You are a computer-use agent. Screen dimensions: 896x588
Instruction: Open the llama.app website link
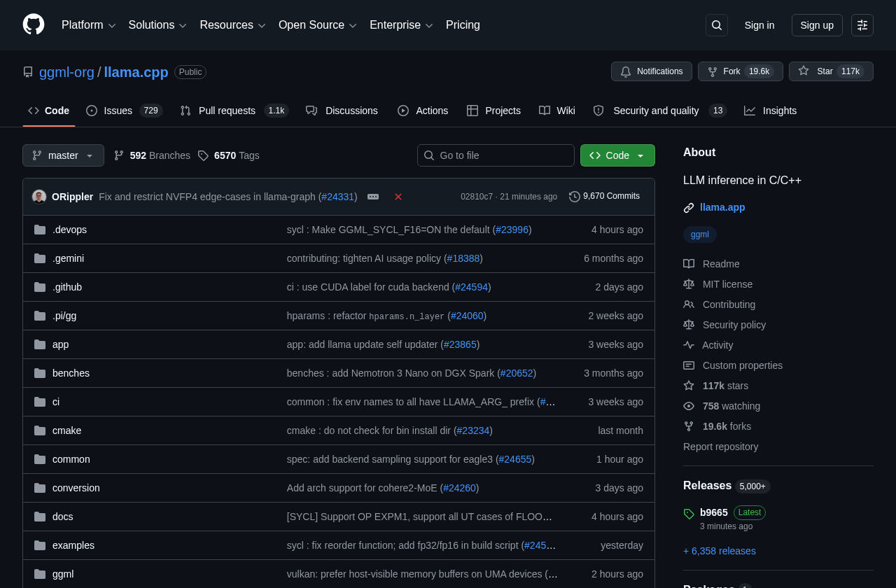[722, 207]
